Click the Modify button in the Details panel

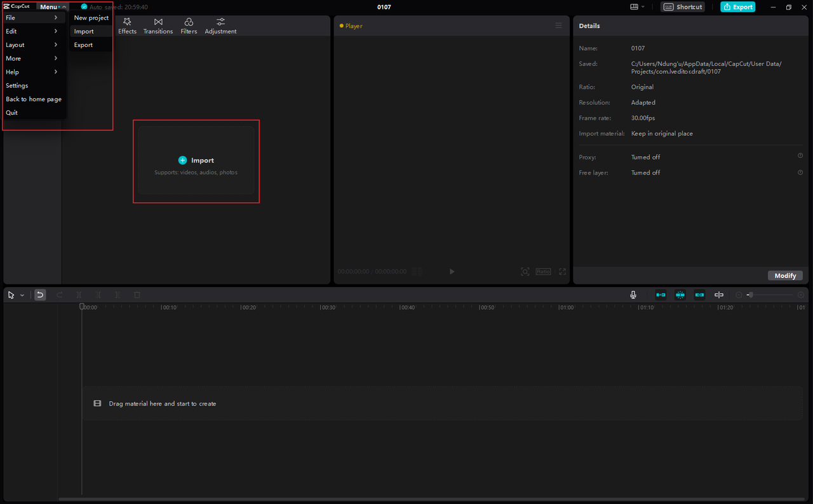(785, 275)
